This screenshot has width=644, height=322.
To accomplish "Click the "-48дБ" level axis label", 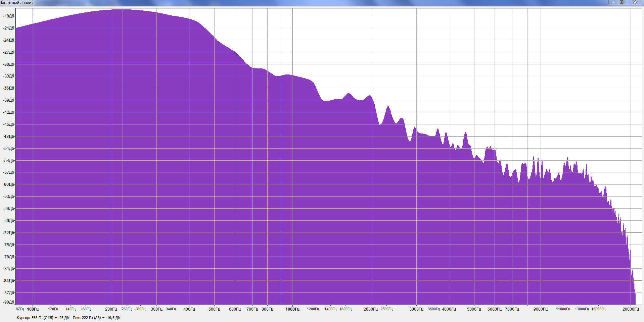I will point(9,137).
